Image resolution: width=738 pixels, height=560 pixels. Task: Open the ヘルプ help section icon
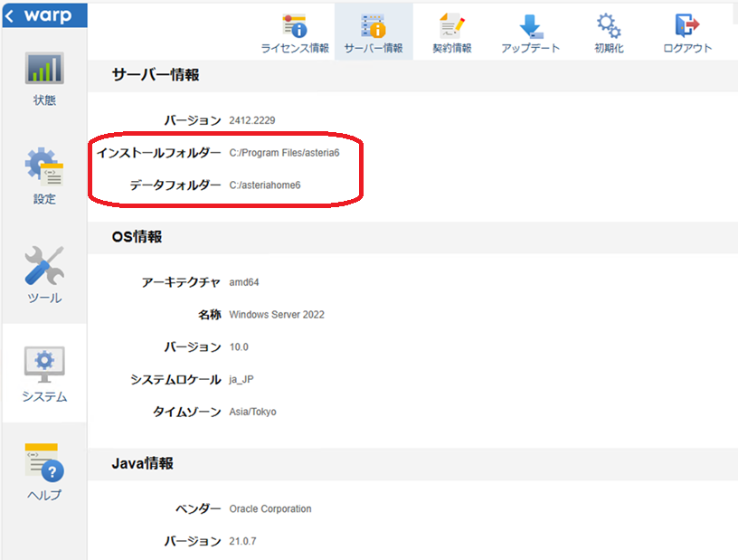coord(44,462)
